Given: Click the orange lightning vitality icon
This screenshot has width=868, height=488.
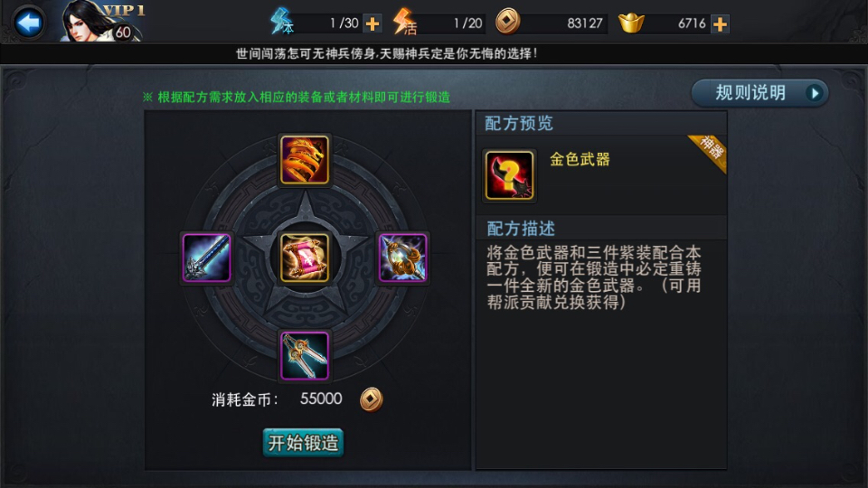Looking at the screenshot, I should tap(404, 22).
